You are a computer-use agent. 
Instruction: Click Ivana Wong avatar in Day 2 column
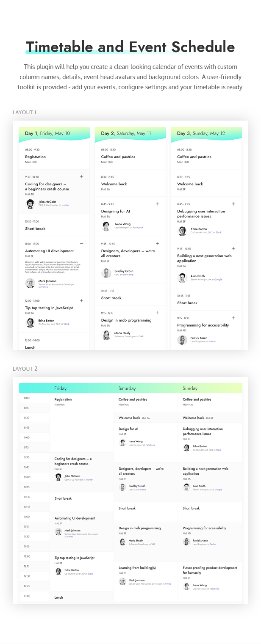106,226
